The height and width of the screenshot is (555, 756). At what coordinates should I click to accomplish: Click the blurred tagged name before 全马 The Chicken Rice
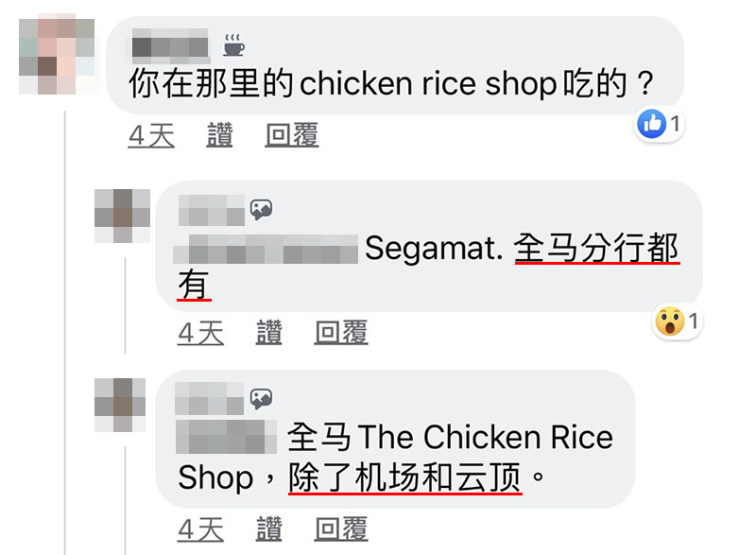tap(226, 437)
